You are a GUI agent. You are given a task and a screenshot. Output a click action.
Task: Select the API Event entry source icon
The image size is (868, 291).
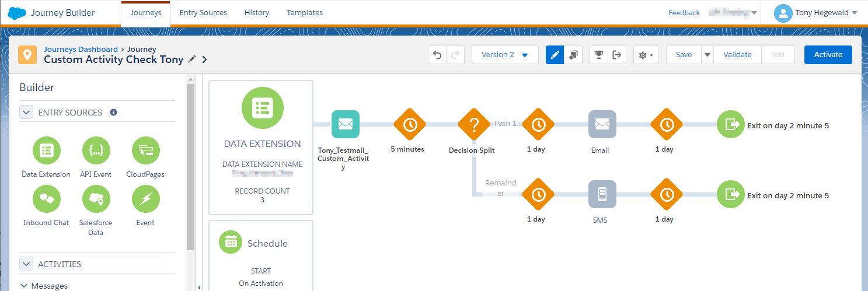coord(96,151)
